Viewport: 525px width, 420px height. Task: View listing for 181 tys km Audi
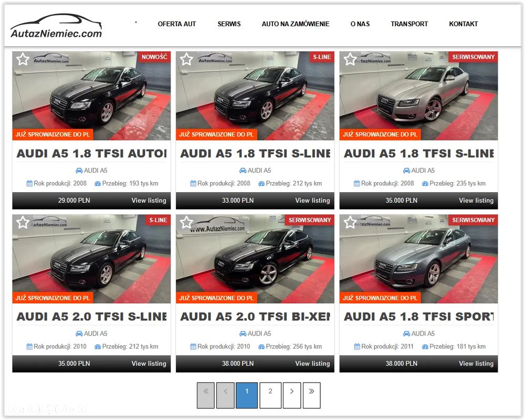476,363
